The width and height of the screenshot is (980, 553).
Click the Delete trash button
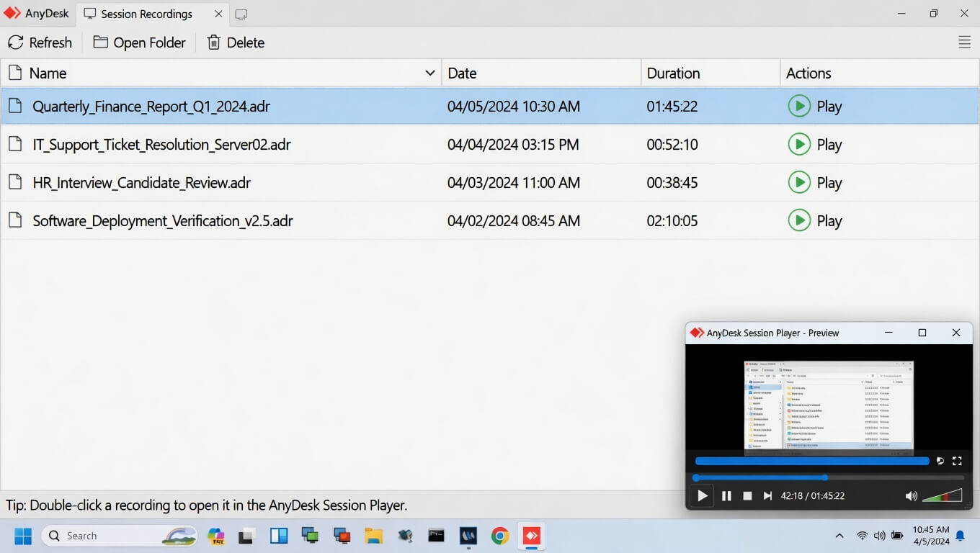pyautogui.click(x=236, y=42)
